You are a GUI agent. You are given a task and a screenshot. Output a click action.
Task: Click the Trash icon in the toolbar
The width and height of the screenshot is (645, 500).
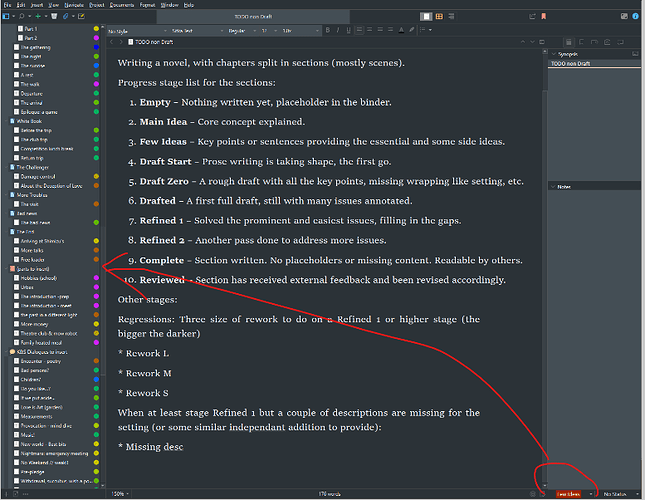click(x=54, y=16)
